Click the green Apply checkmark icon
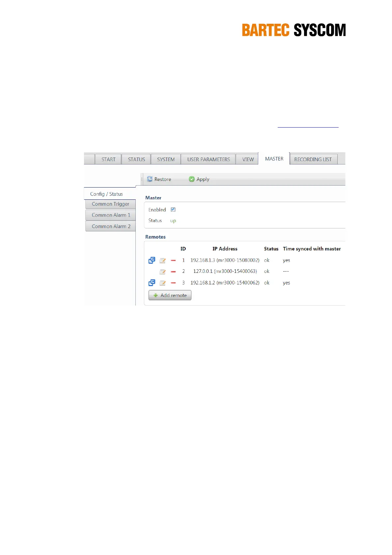 (192, 179)
